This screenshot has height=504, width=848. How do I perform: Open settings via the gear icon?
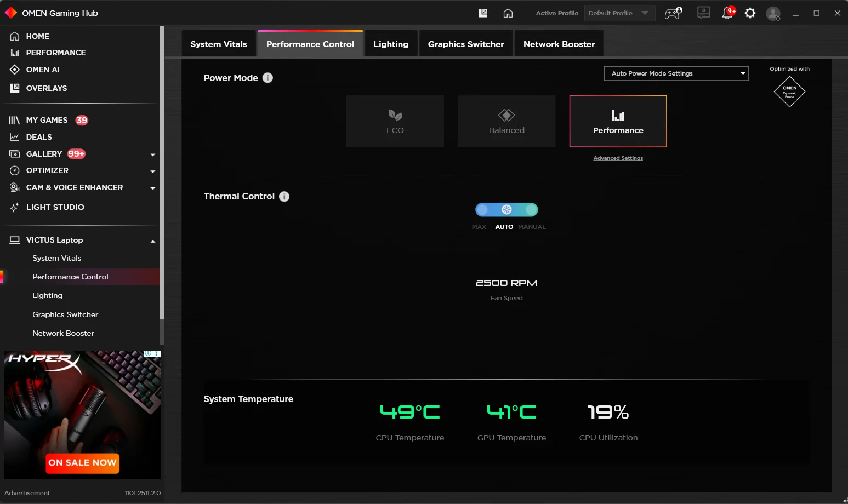pos(750,13)
